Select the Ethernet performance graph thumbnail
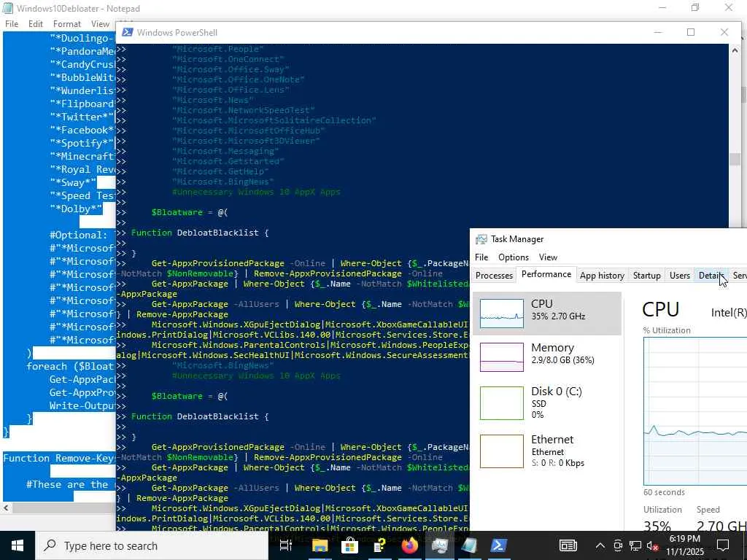747x560 pixels. (x=502, y=451)
